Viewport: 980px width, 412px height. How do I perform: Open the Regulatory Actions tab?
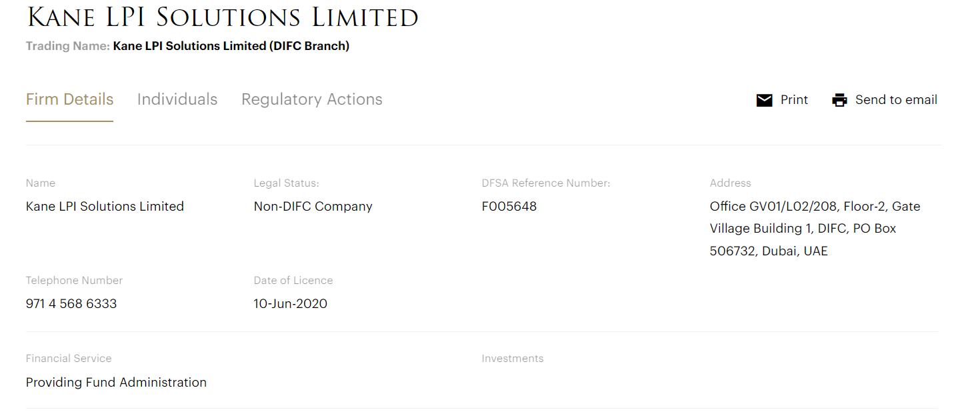pyautogui.click(x=311, y=99)
